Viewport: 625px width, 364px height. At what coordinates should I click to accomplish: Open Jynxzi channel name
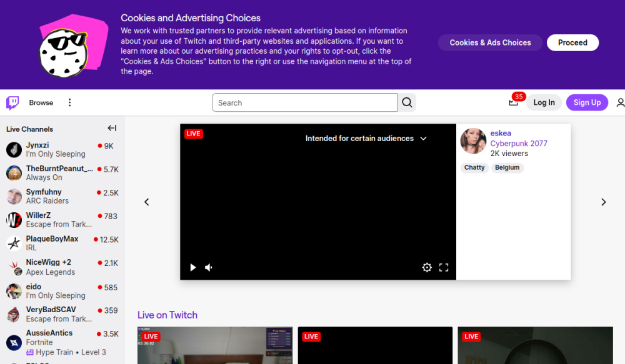37,145
